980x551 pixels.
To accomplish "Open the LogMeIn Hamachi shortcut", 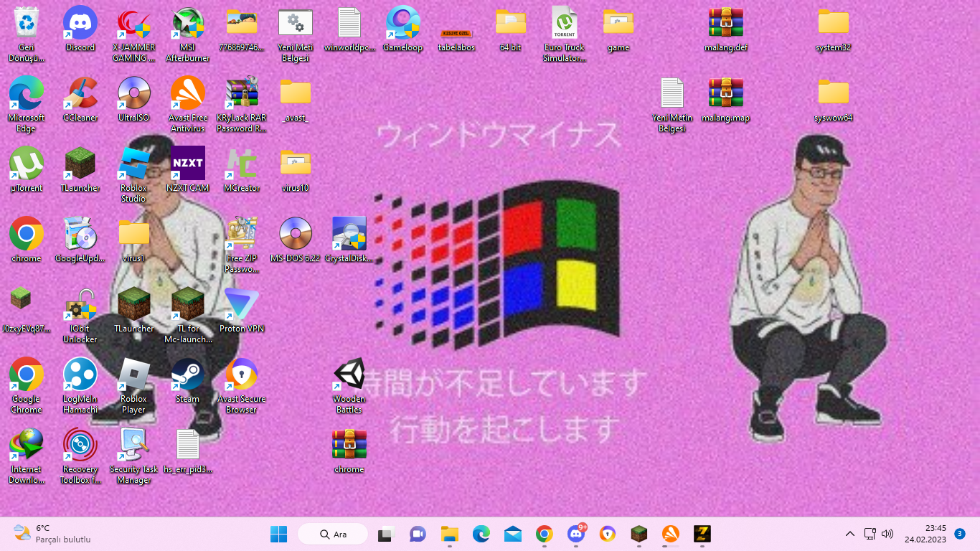I will tap(80, 385).
